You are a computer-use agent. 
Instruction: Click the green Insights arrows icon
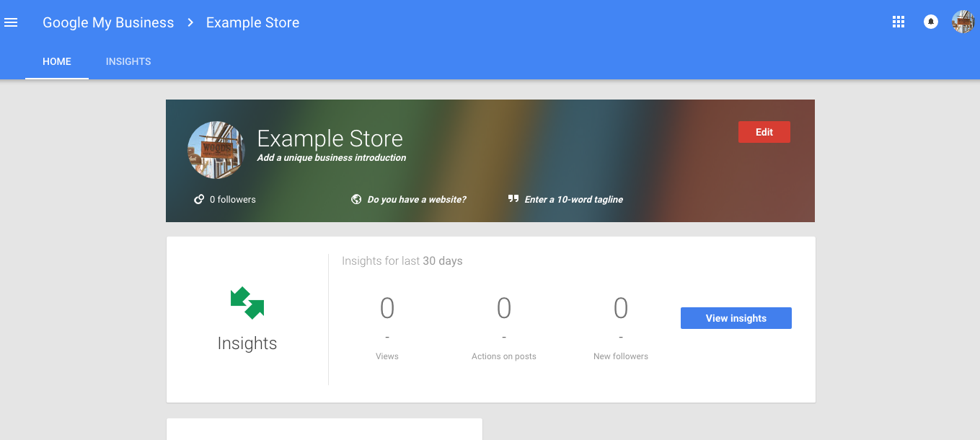pyautogui.click(x=247, y=303)
